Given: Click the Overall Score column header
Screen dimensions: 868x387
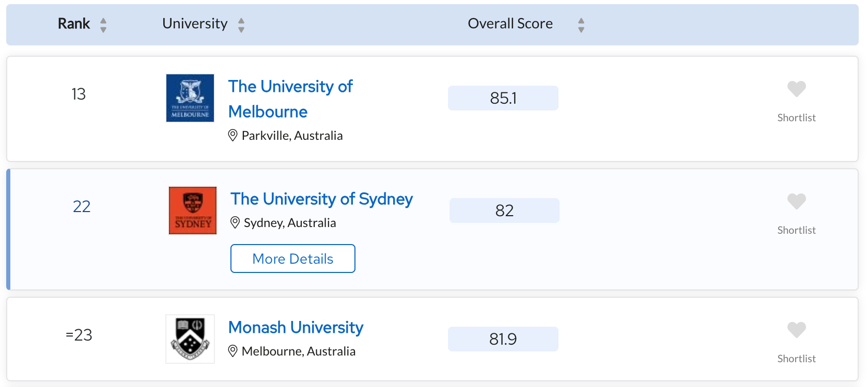Looking at the screenshot, I should pyautogui.click(x=510, y=24).
